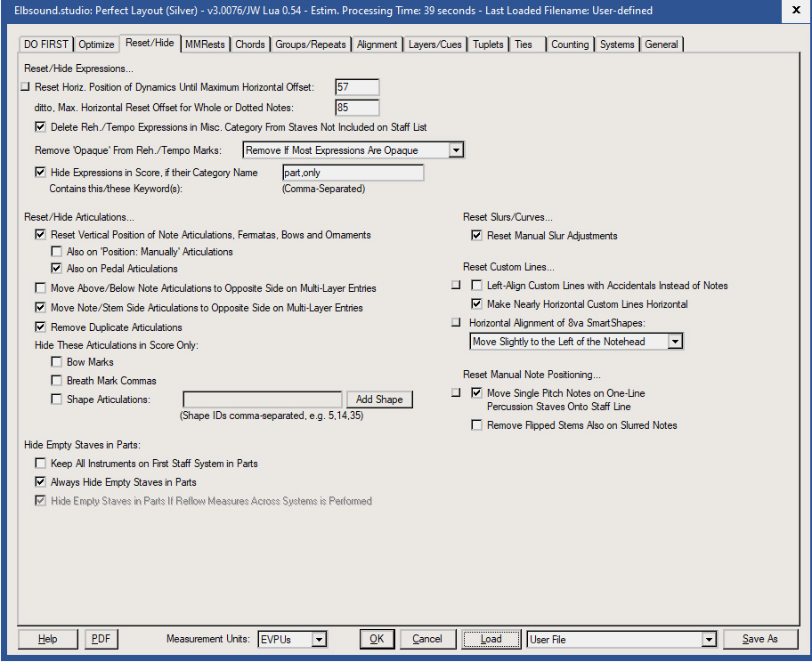
Task: Disable Remove Duplicate Articulations
Action: point(40,327)
